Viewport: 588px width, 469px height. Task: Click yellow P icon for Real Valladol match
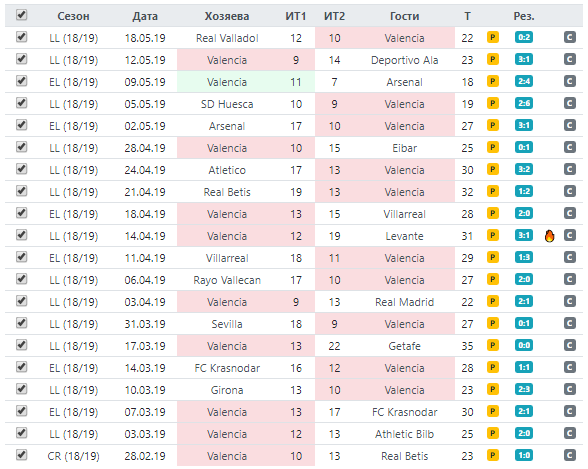[x=492, y=37]
